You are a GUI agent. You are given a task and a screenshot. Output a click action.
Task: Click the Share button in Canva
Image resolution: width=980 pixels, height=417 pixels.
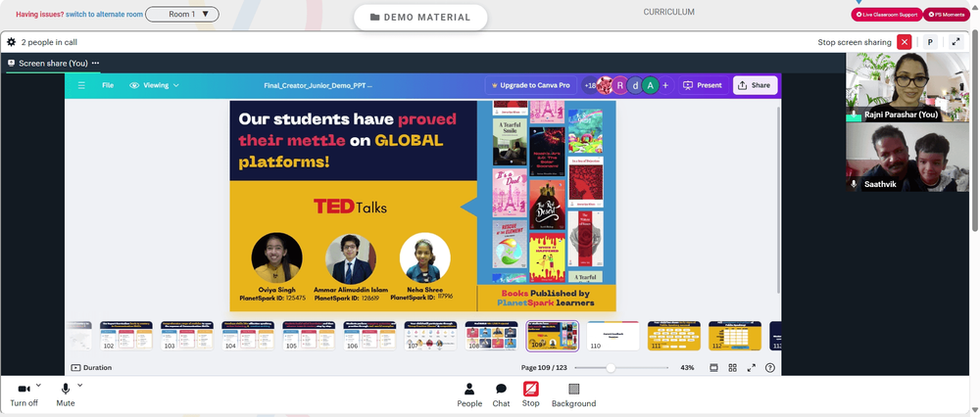coord(755,85)
